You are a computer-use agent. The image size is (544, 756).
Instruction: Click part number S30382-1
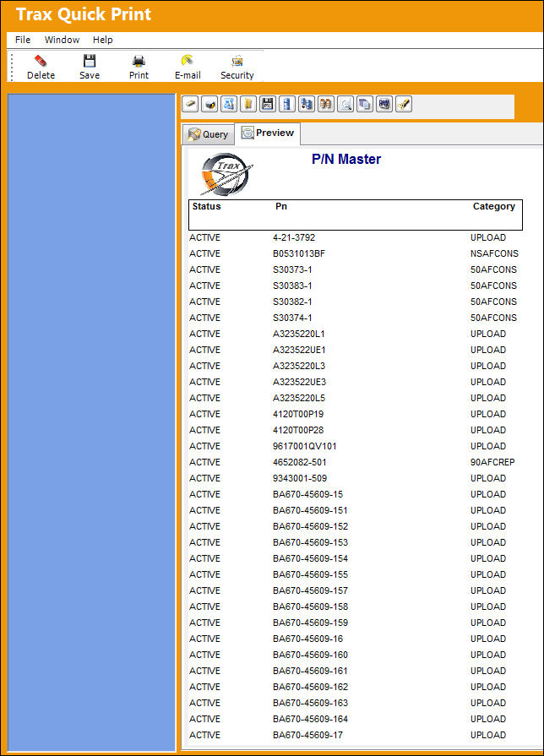click(x=292, y=302)
